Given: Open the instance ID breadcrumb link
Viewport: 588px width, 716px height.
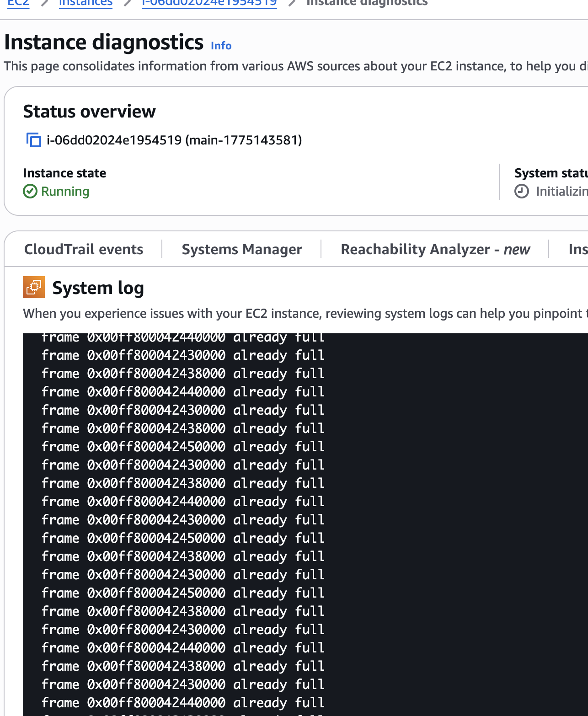Looking at the screenshot, I should pyautogui.click(x=209, y=3).
